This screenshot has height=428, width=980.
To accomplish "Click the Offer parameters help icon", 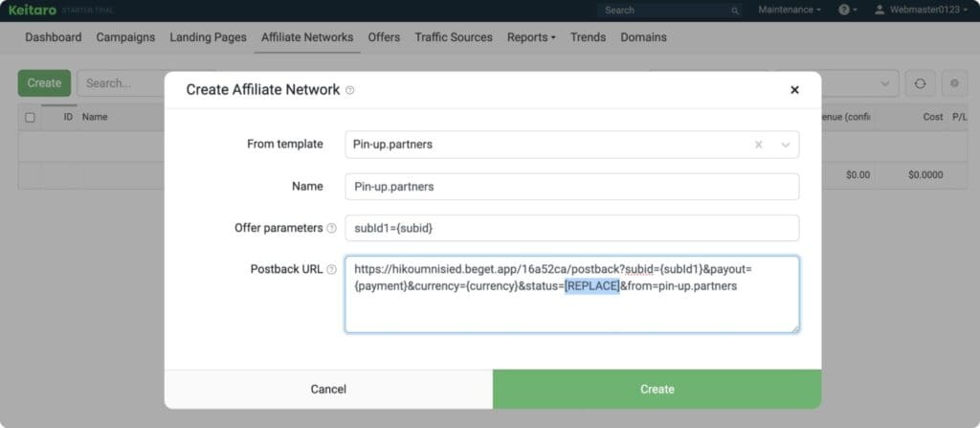I will (331, 229).
